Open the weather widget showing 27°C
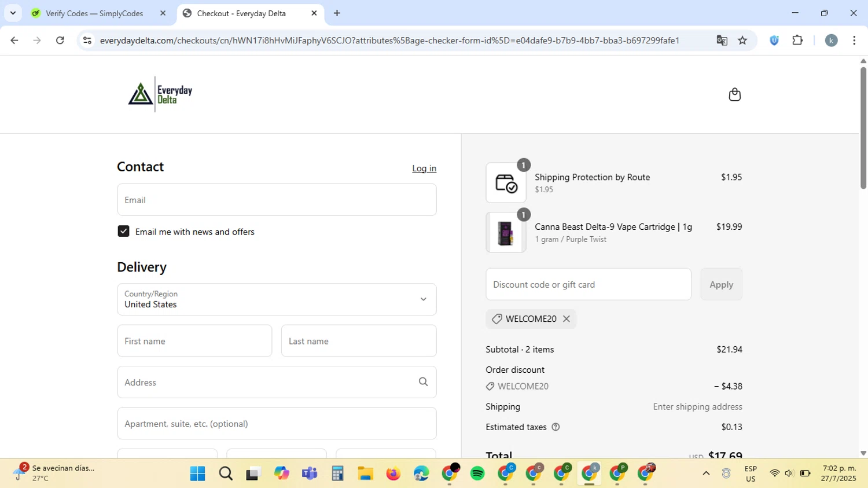 coord(52,473)
